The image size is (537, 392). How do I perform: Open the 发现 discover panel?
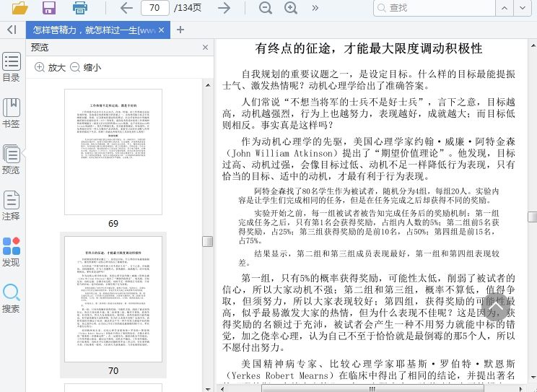(x=11, y=252)
